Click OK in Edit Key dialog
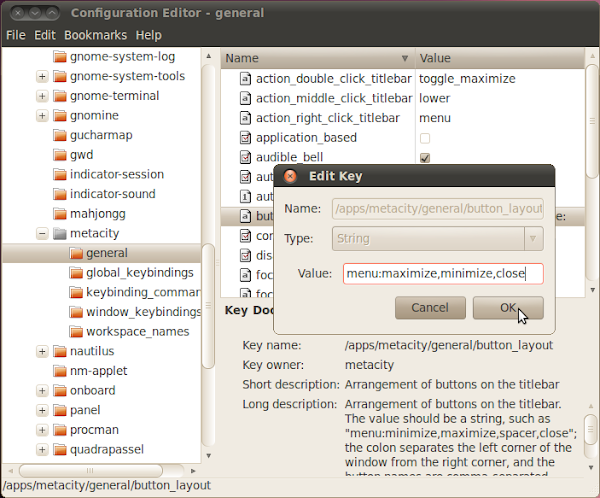600x498 pixels. [508, 308]
